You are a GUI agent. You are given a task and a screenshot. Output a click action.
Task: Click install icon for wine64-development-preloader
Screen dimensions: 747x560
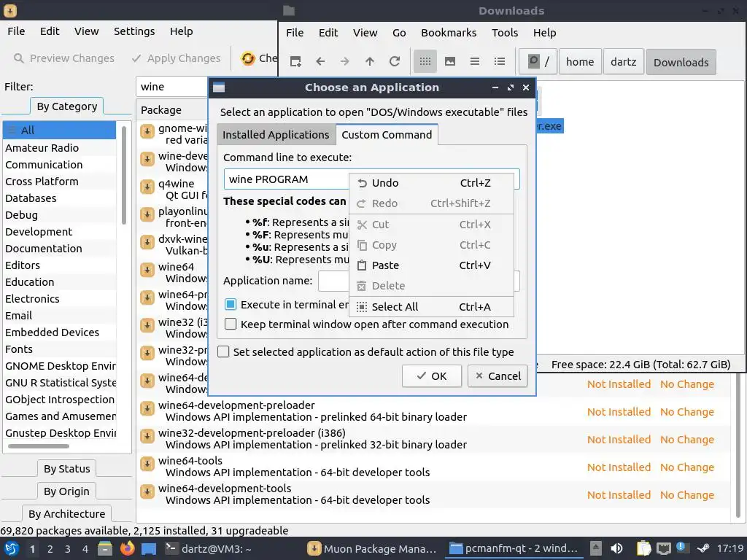point(147,408)
